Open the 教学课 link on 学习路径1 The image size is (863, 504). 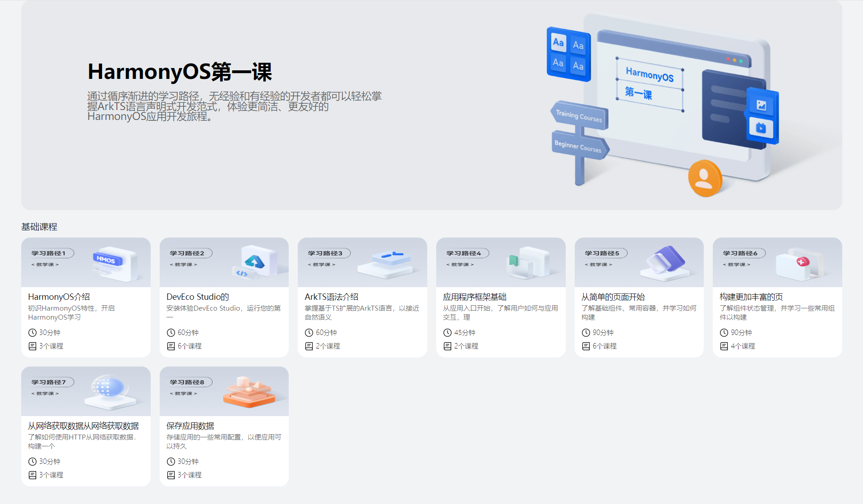click(45, 265)
